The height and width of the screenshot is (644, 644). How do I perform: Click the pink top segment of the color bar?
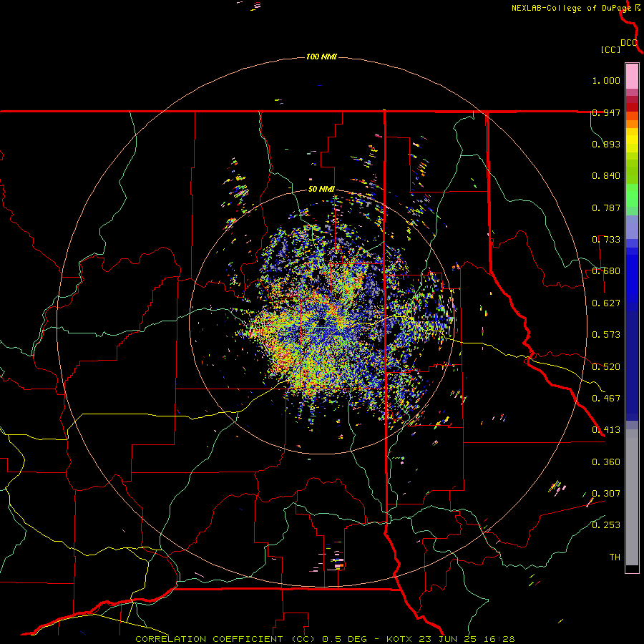632,76
